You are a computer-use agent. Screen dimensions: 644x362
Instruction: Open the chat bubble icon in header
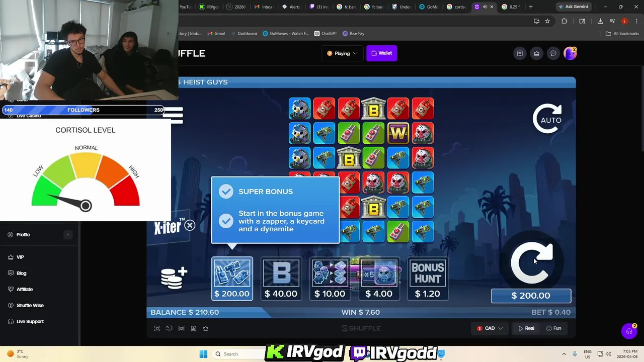[x=553, y=53]
